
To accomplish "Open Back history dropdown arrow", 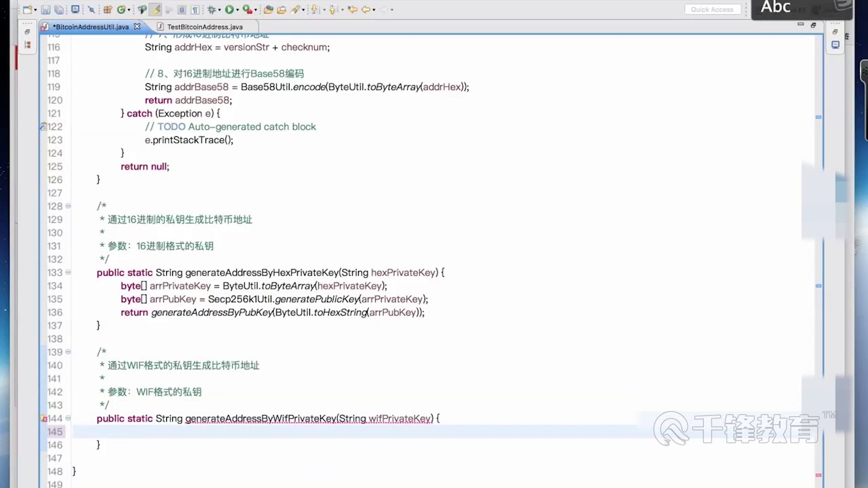I will coord(374,10).
